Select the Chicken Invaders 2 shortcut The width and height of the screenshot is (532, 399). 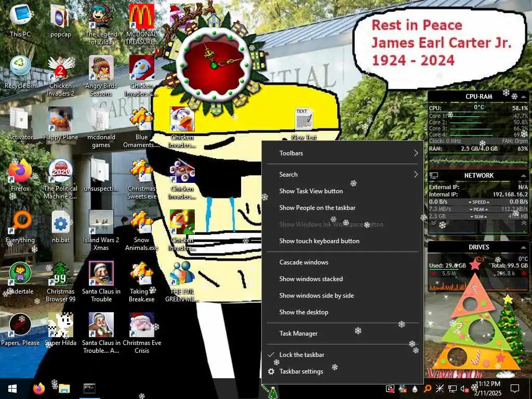[60, 75]
